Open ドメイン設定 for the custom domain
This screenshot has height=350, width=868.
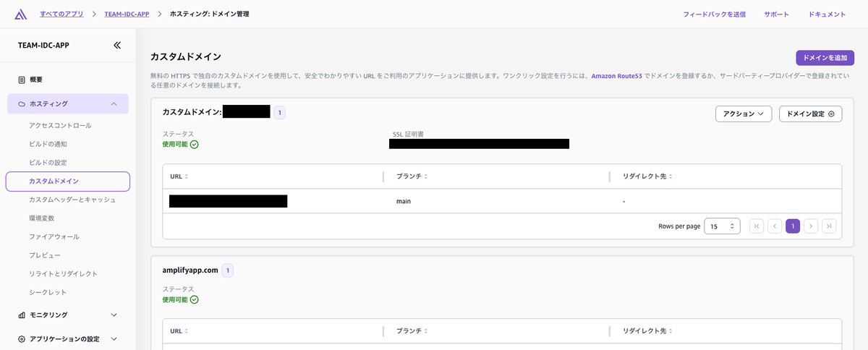click(x=810, y=114)
